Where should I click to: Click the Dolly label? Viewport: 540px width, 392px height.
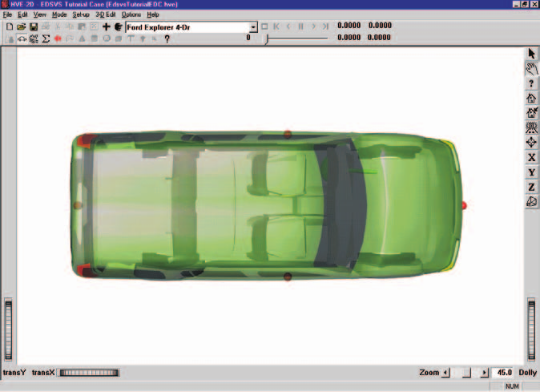pyautogui.click(x=528, y=373)
